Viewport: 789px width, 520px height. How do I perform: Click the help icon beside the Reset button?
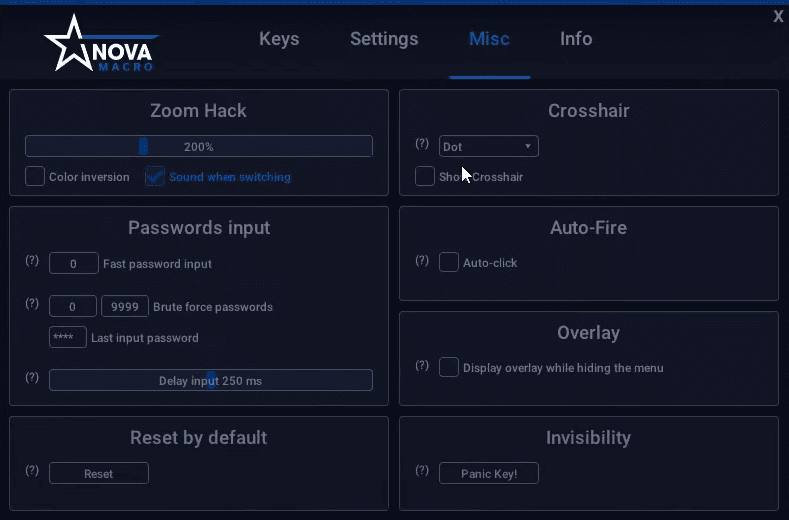tap(32, 471)
